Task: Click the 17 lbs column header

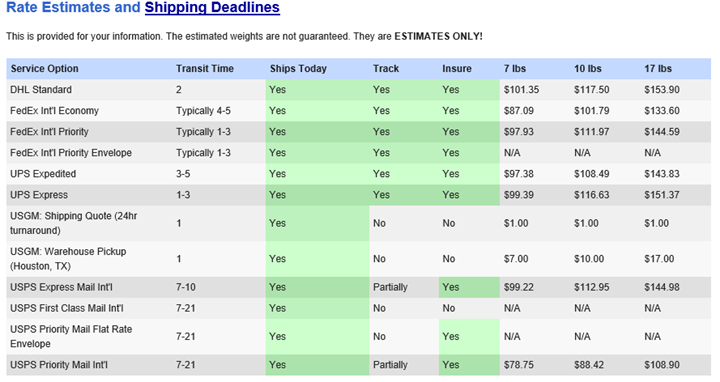Action: click(658, 69)
